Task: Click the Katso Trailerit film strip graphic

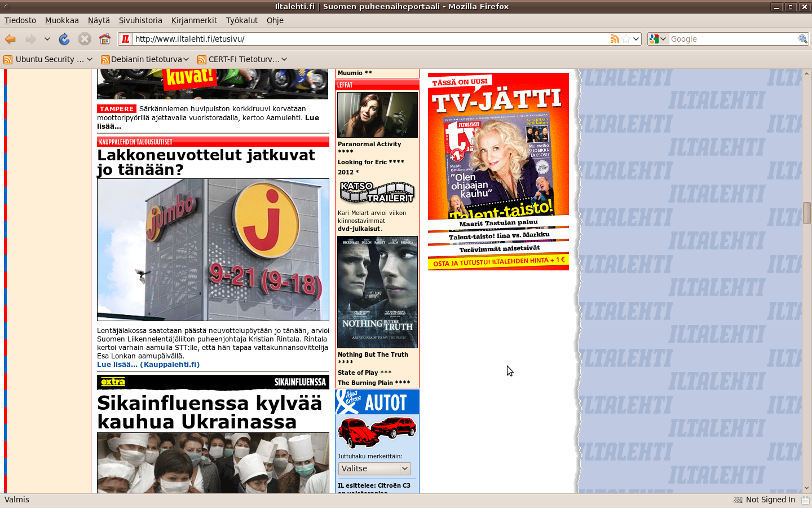Action: pyautogui.click(x=377, y=192)
